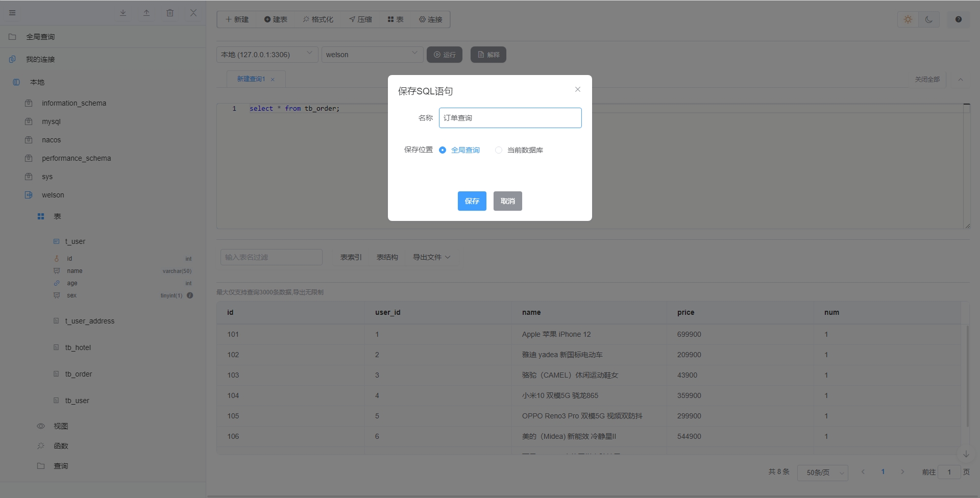Click the eye icon for 视图
This screenshot has height=498, width=980.
[41, 426]
